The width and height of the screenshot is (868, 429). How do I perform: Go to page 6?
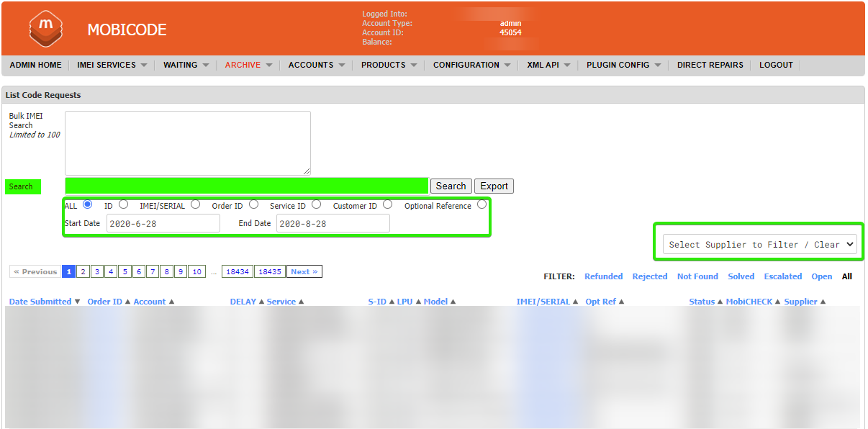[x=139, y=271]
